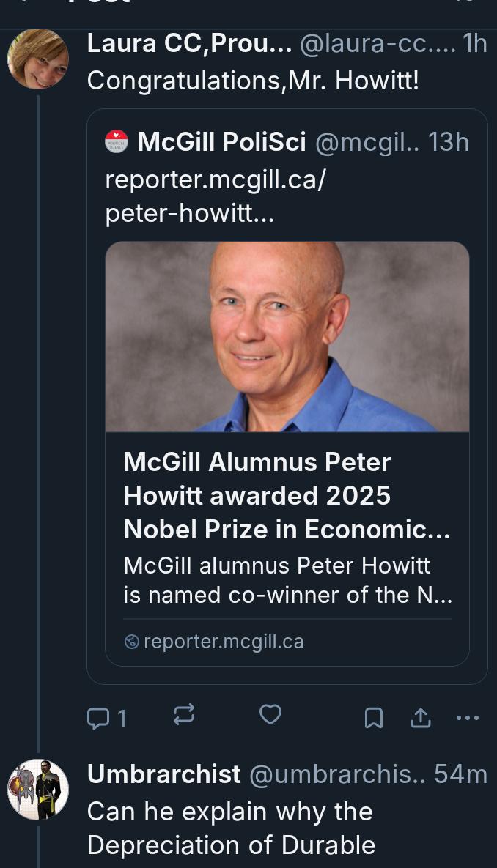Open the Peter Howitt article photo
This screenshot has width=497, height=868.
click(x=287, y=336)
